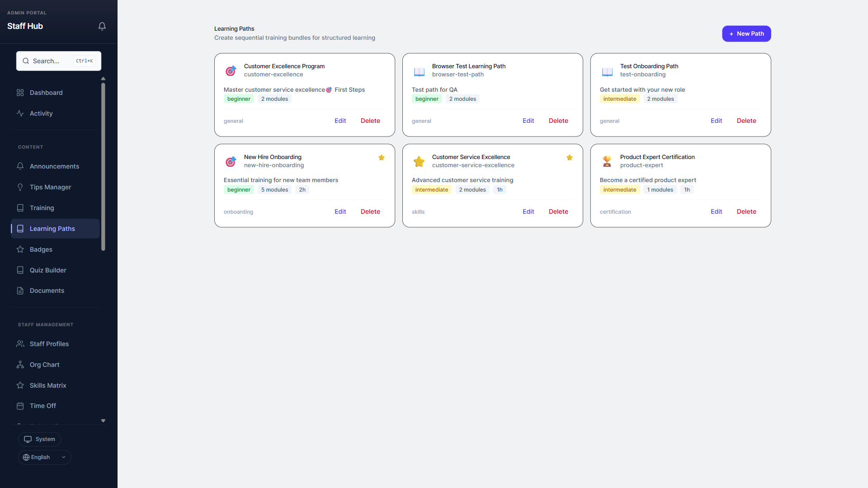Click the book icon on Browser Test Learning Path

(419, 71)
